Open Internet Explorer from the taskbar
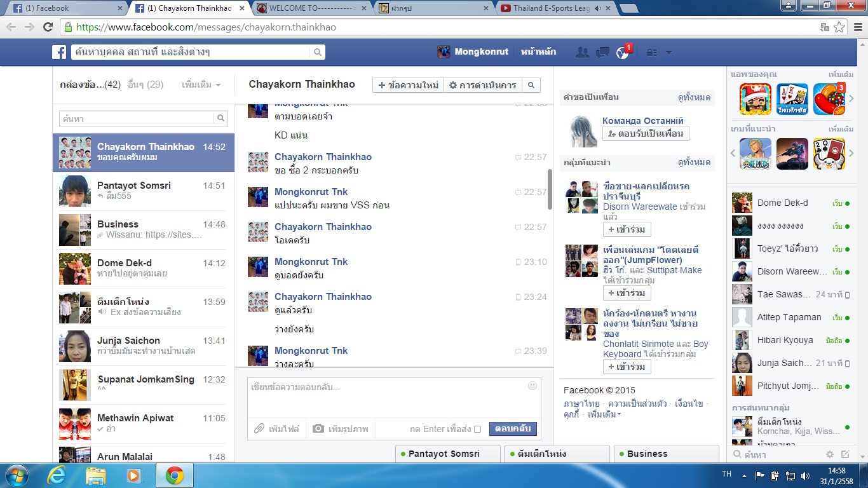 pos(57,475)
